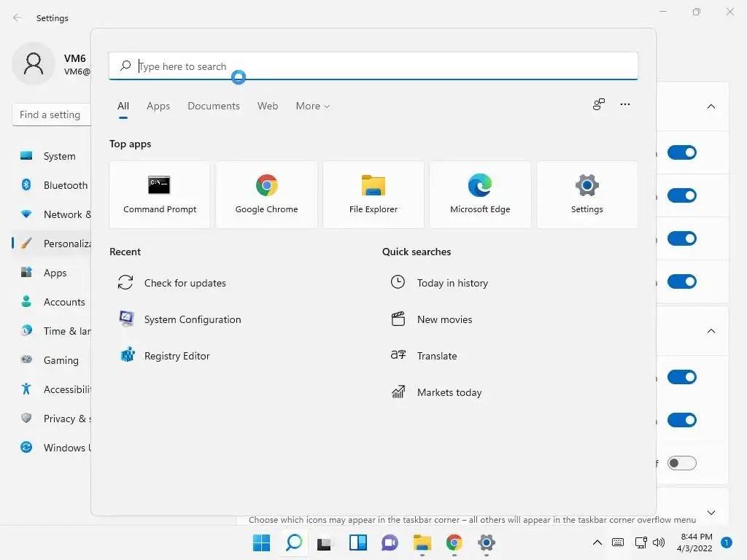This screenshot has width=747, height=560.
Task: Show hidden icons chevron in system tray
Action: click(597, 542)
